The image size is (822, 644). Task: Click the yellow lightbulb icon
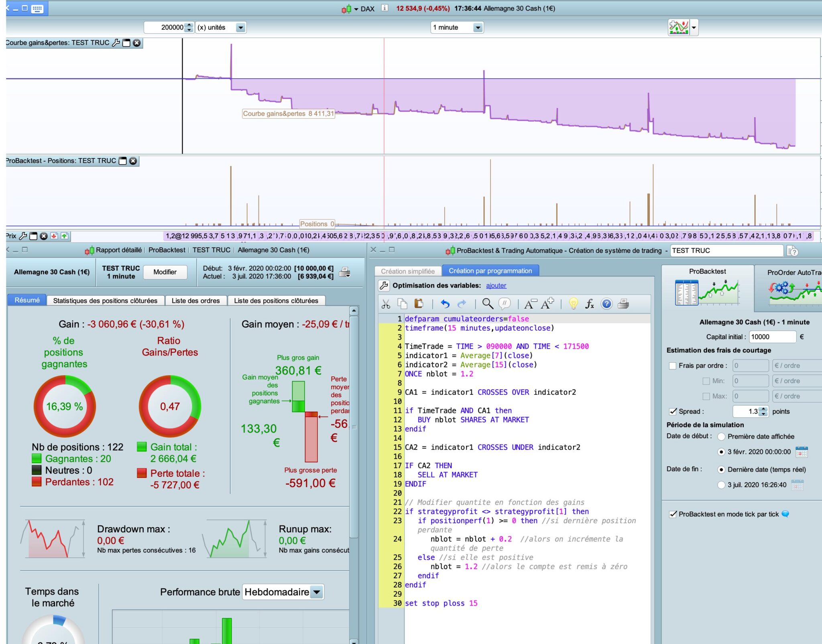tap(574, 304)
